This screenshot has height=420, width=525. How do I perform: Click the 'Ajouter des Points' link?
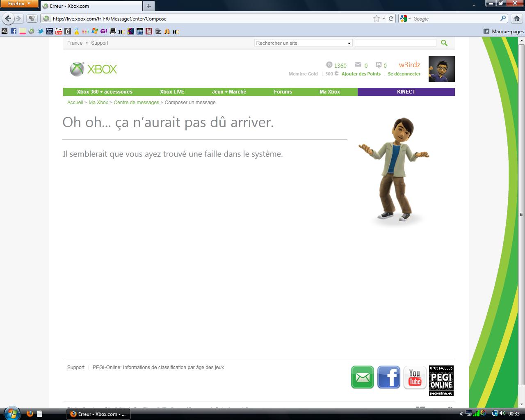point(361,74)
